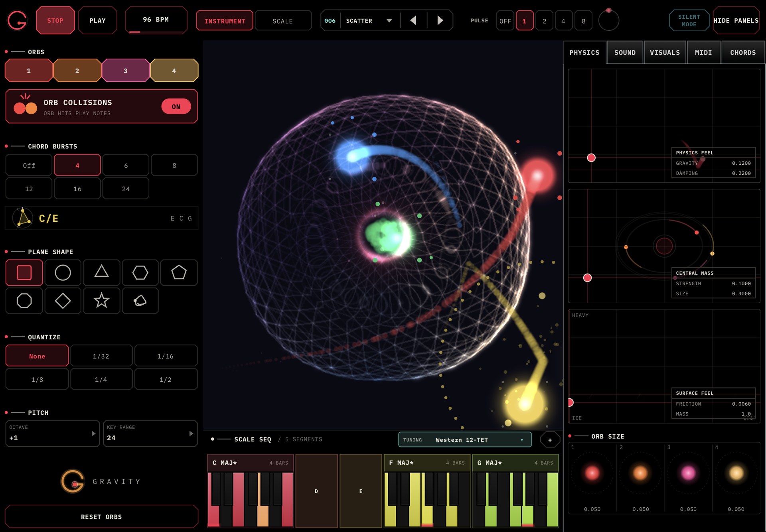Screen dimensions: 766x532
Task: Set Pulse to OFF
Action: click(505, 21)
